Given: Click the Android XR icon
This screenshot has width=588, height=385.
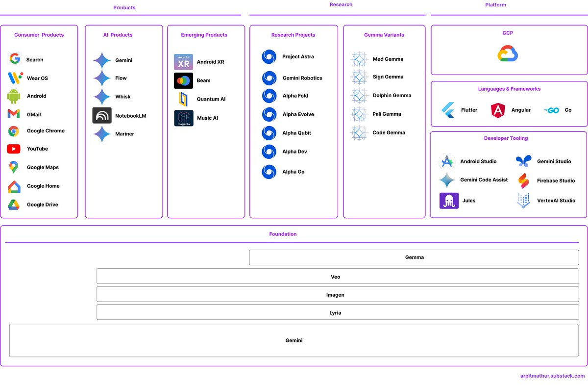Looking at the screenshot, I should 184,62.
